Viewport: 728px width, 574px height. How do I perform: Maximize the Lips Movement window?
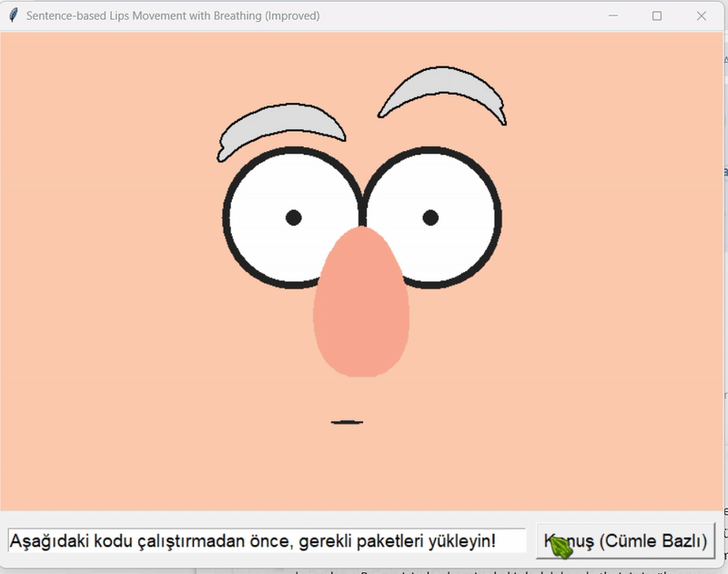point(656,15)
